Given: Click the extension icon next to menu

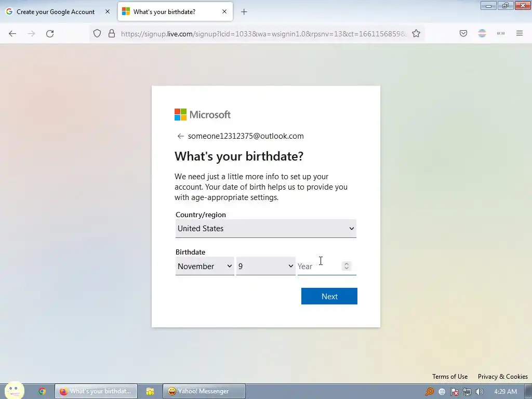Looking at the screenshot, I should [500, 33].
